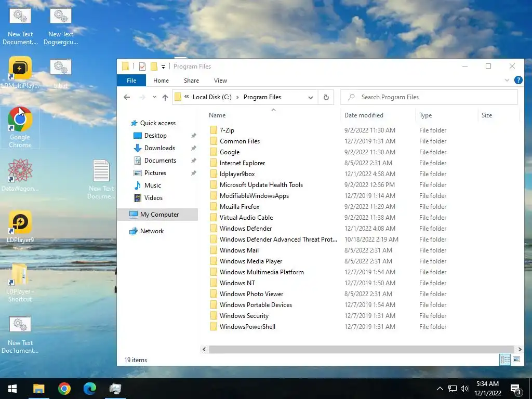Launch Chrome from taskbar
Viewport: 532px width, 399px height.
[x=64, y=389]
